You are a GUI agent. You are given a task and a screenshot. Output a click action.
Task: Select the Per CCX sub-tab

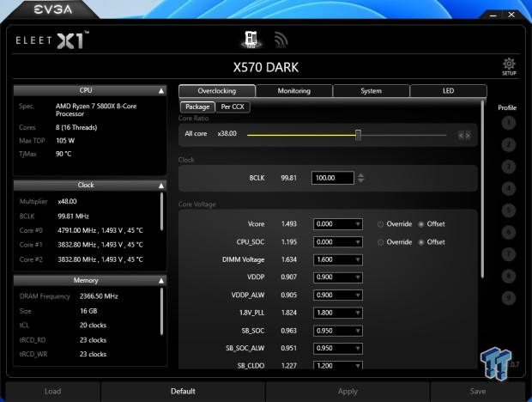click(x=233, y=107)
